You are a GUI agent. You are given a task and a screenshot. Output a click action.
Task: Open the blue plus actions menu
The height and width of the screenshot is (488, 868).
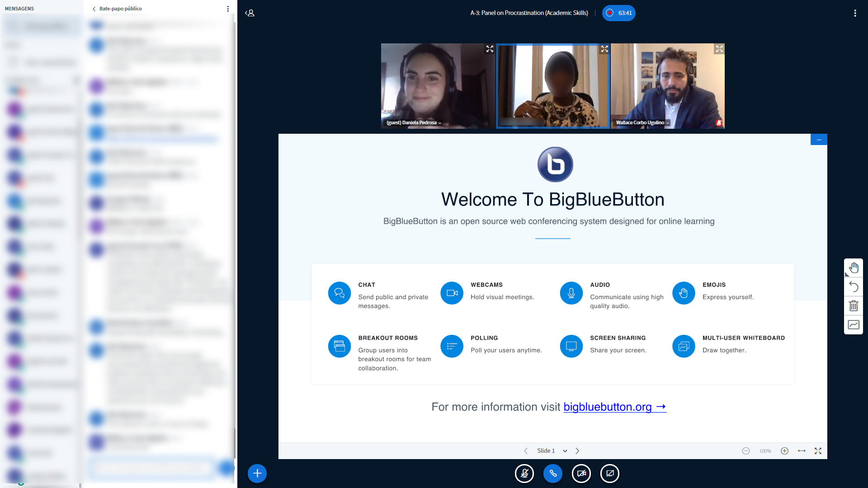pos(257,474)
